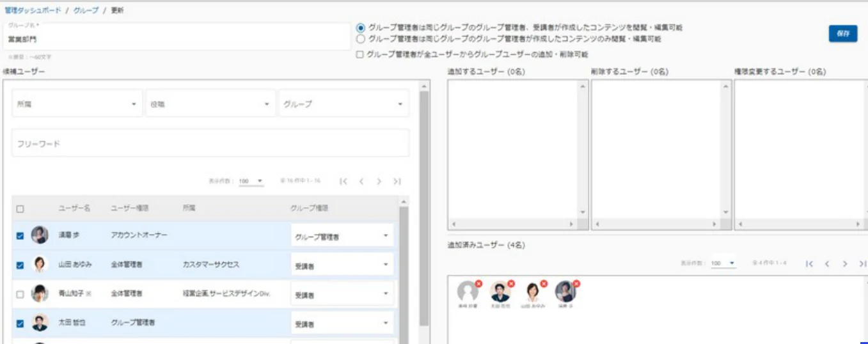Viewport: 868px width, 344px height.
Task: Click the gray default avatar in added users
Action: (x=468, y=292)
